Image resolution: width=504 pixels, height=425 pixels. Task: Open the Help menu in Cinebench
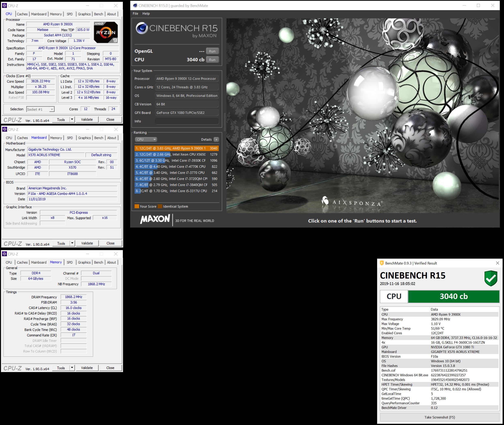[x=146, y=14]
